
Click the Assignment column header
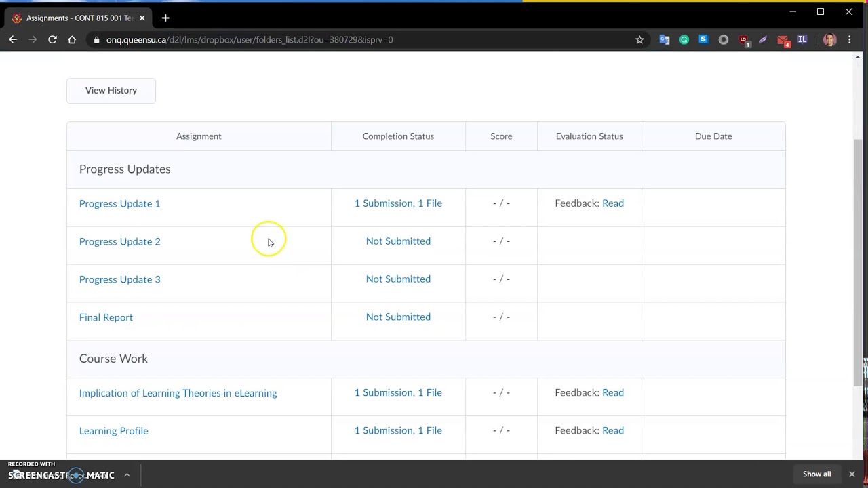(199, 136)
